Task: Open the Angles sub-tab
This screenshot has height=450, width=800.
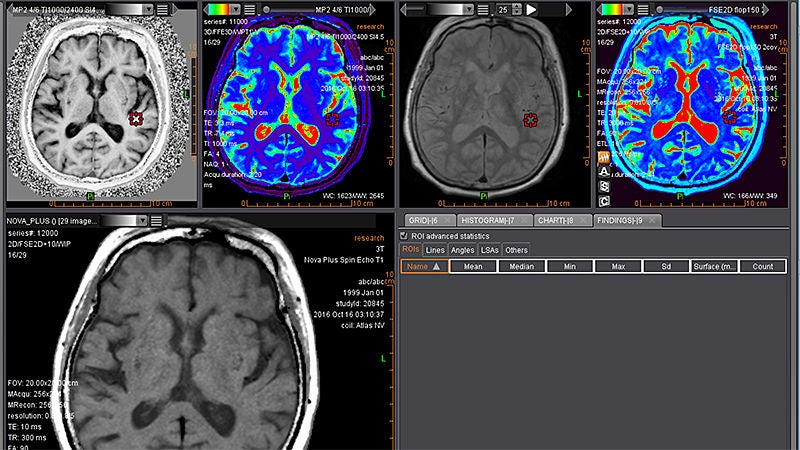Action: pyautogui.click(x=462, y=250)
